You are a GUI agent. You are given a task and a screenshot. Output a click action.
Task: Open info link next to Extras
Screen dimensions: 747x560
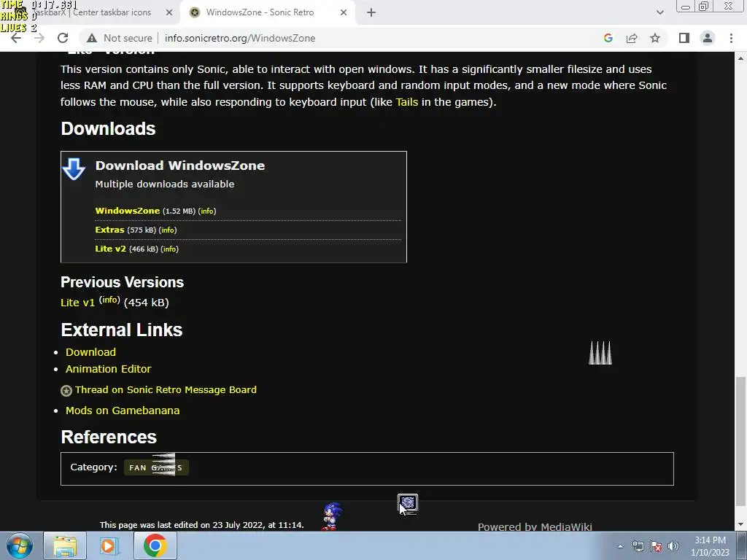click(x=168, y=230)
